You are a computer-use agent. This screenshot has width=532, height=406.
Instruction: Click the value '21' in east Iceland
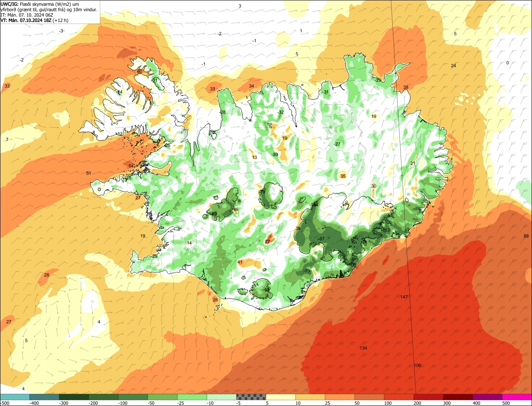(413, 164)
